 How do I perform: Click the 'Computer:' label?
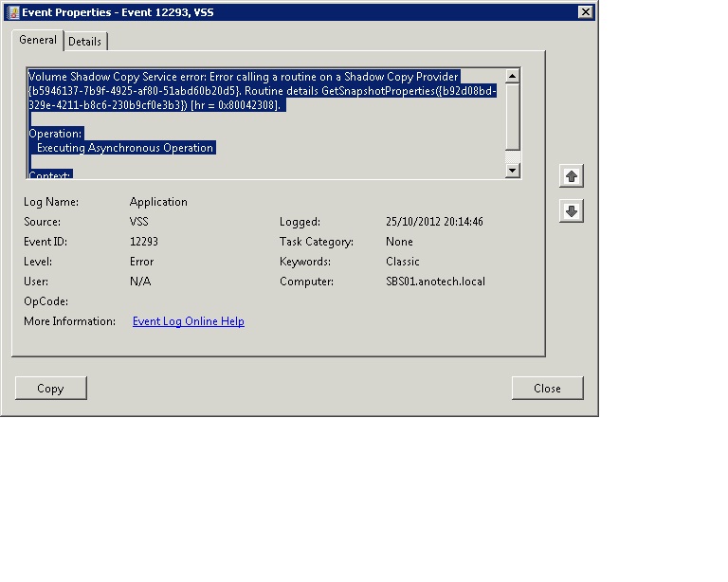point(306,282)
